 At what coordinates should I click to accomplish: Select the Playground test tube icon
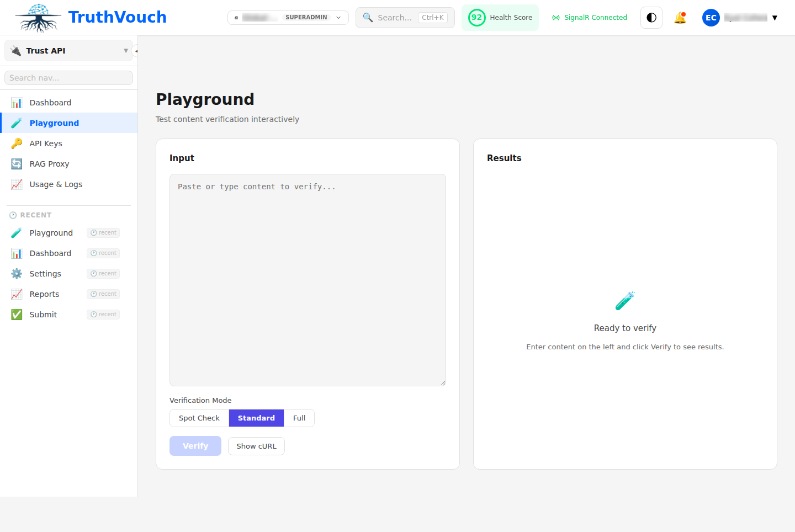(x=17, y=123)
